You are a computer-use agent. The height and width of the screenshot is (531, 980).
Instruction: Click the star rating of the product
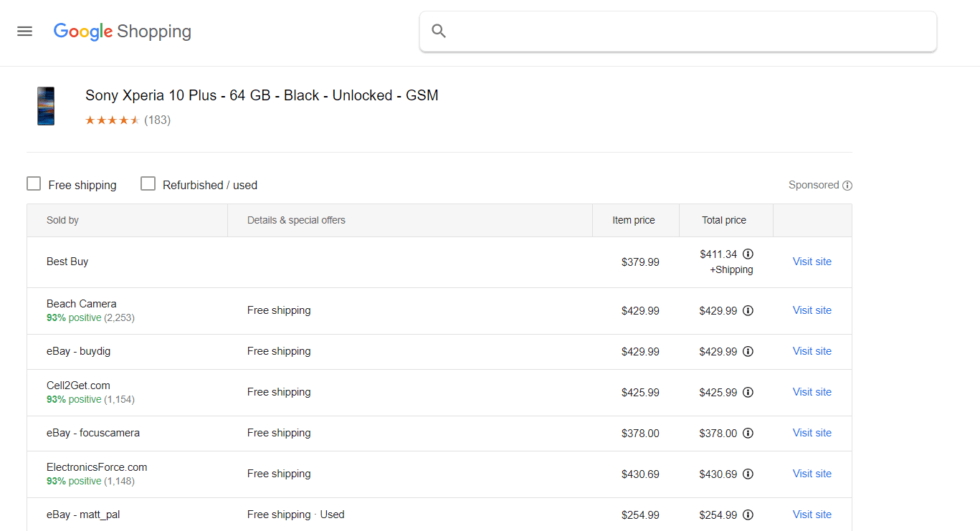(112, 120)
